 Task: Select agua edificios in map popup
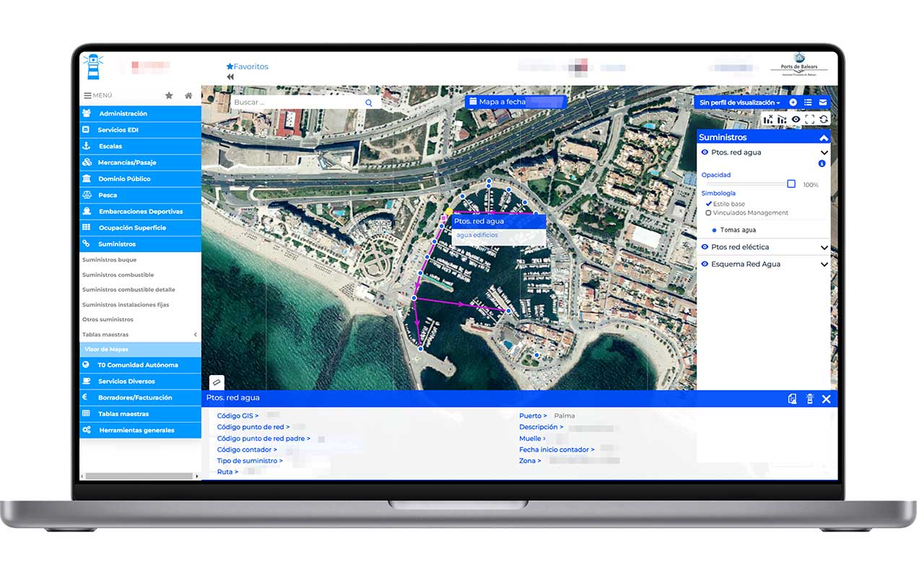[x=477, y=236]
